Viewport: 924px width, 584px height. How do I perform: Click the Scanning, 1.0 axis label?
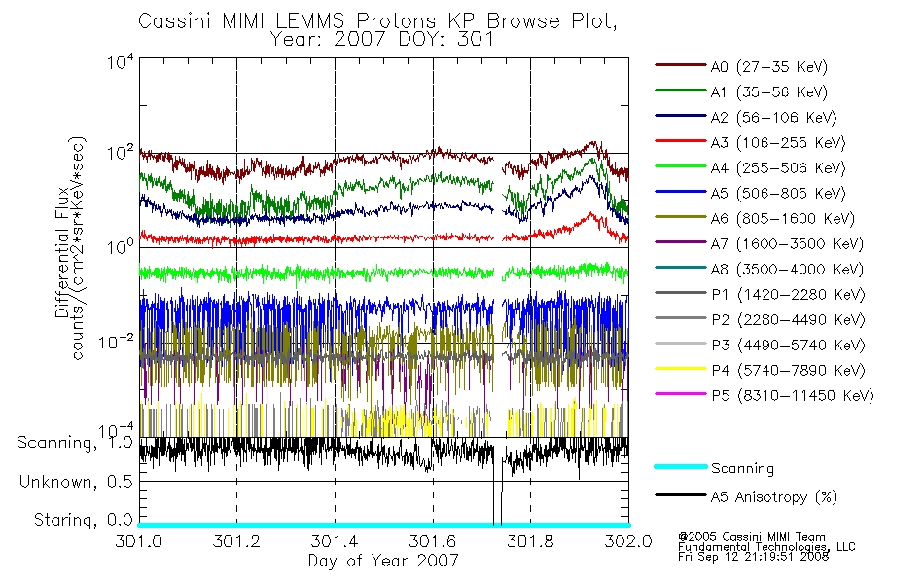[x=75, y=443]
